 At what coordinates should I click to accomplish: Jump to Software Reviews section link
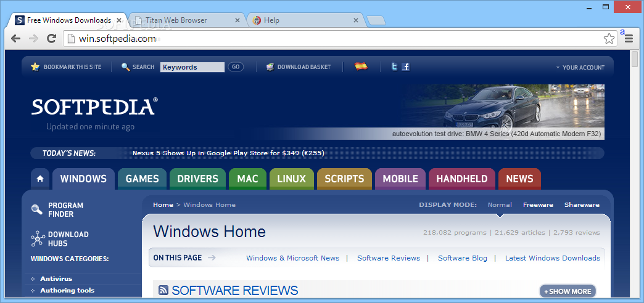389,258
